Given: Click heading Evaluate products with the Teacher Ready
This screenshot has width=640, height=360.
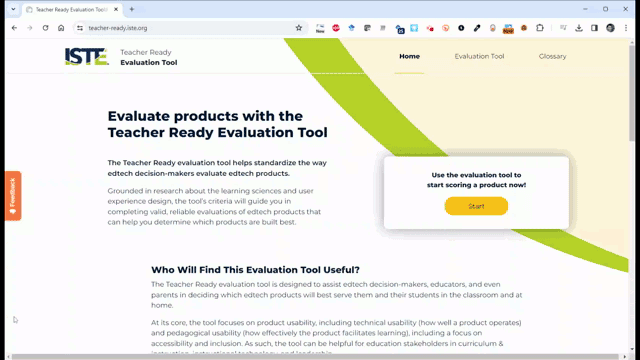Looking at the screenshot, I should pyautogui.click(x=218, y=124).
